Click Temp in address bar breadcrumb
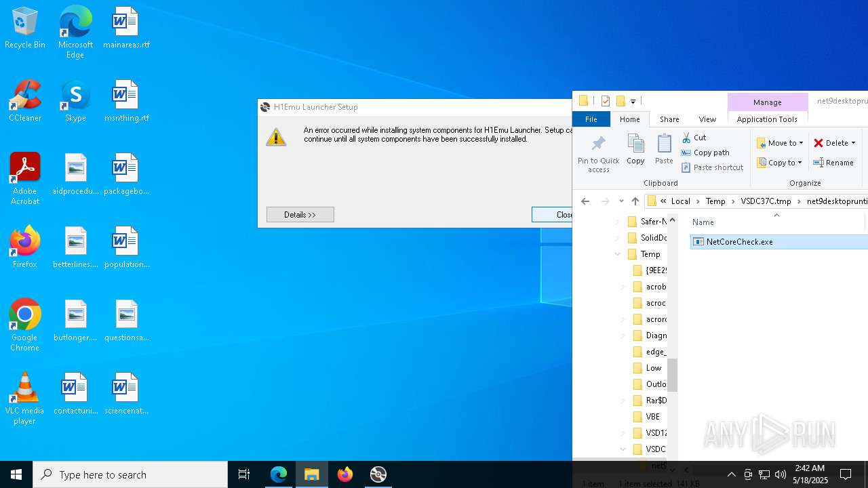Viewport: 868px width, 488px height. [715, 201]
